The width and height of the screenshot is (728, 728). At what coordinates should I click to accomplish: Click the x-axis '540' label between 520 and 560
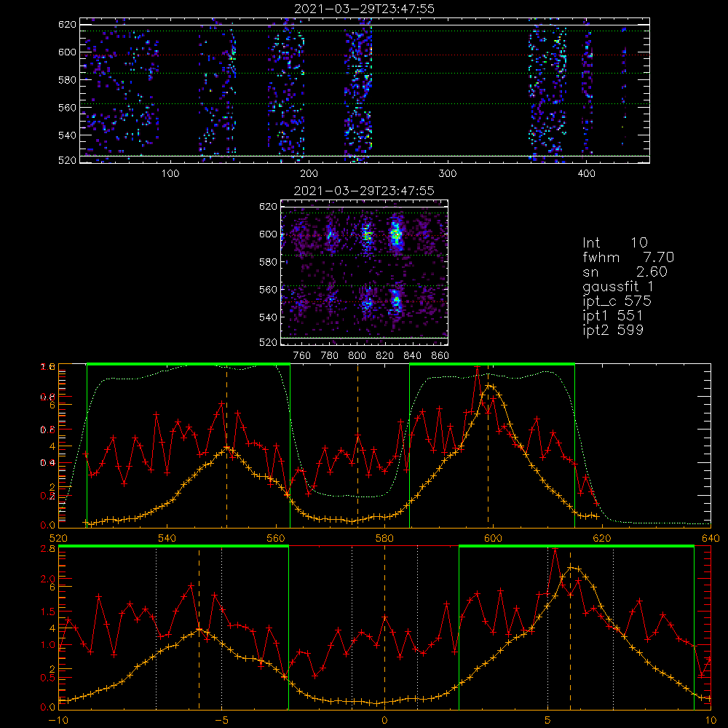tap(167, 538)
